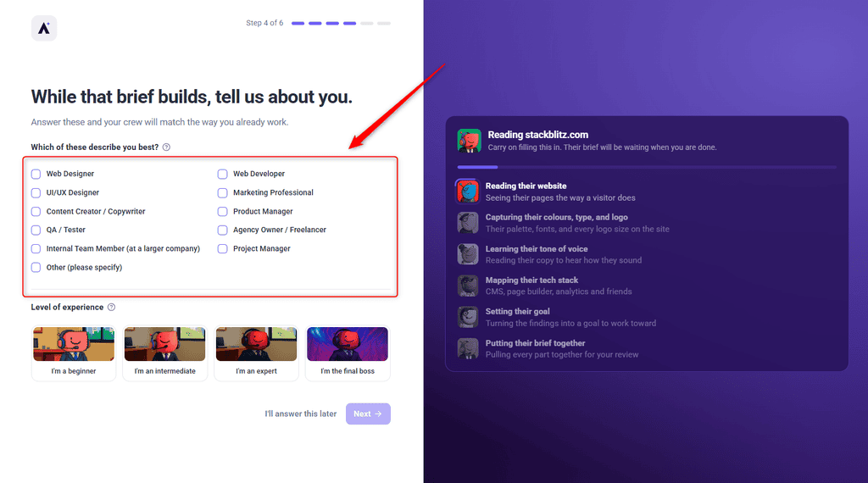
Task: Click 'Step 4 of 6' text
Action: click(264, 23)
